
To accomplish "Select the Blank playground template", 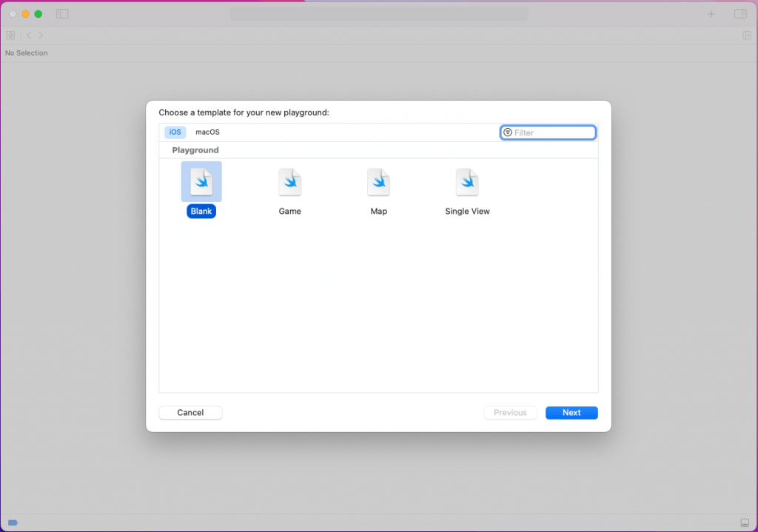I will click(201, 181).
